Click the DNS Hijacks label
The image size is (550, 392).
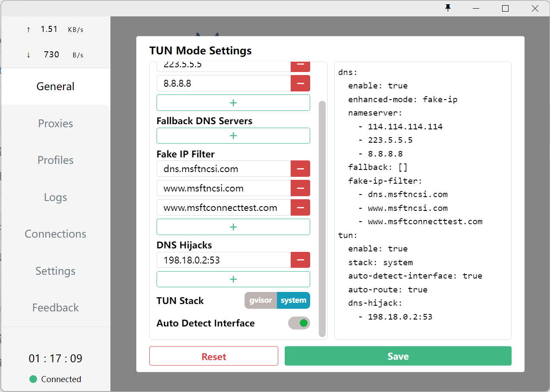184,245
